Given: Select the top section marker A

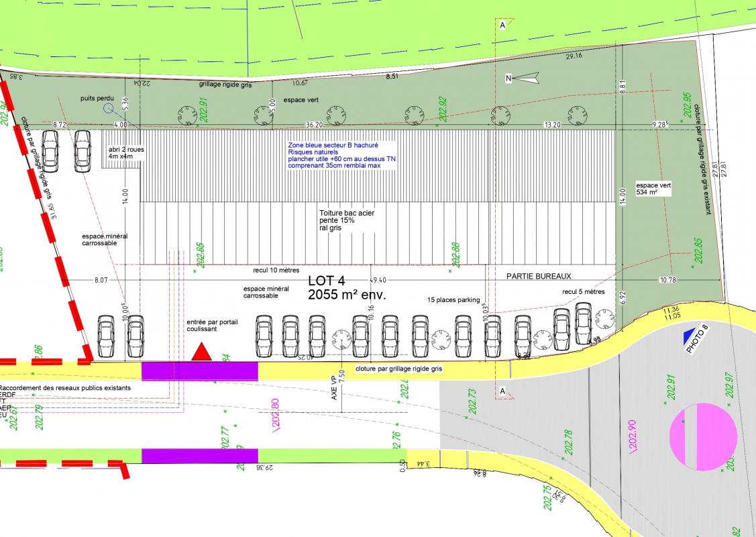Looking at the screenshot, I should [x=501, y=26].
